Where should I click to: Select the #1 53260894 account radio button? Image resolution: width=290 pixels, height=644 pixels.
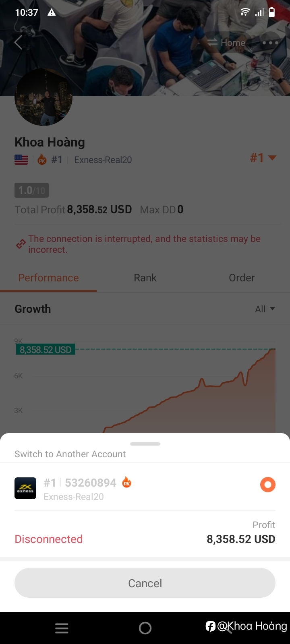pyautogui.click(x=268, y=484)
